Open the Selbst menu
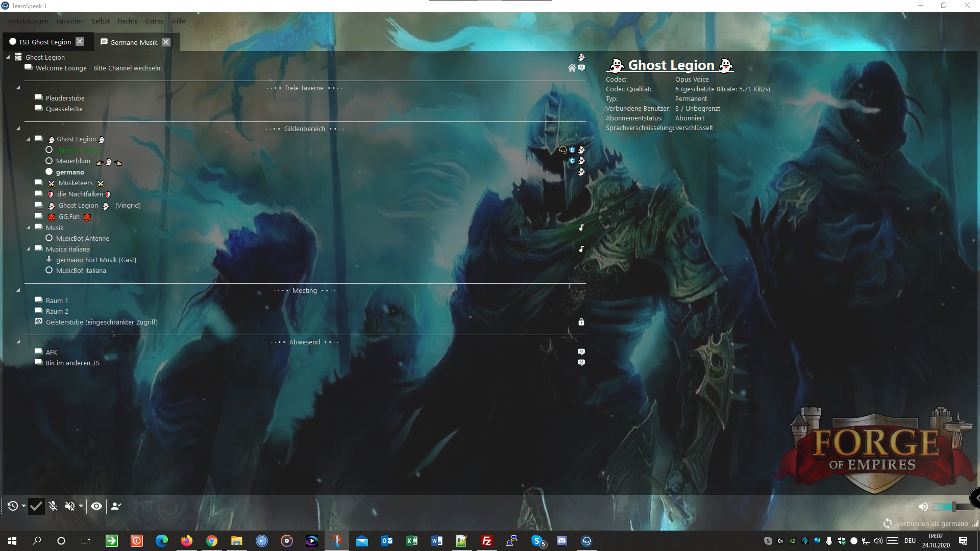The height and width of the screenshot is (551, 980). tap(101, 21)
